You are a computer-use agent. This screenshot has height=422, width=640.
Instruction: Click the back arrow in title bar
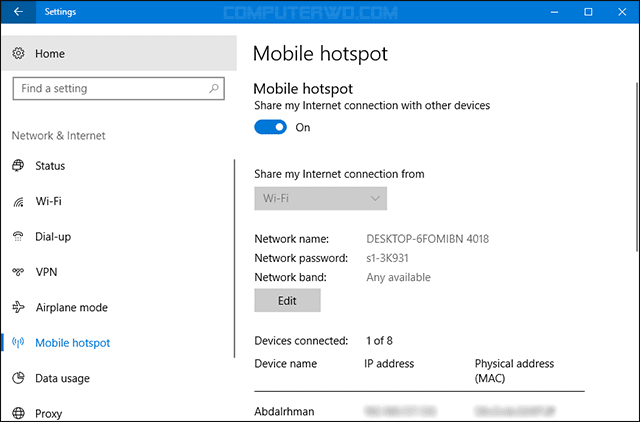18,12
